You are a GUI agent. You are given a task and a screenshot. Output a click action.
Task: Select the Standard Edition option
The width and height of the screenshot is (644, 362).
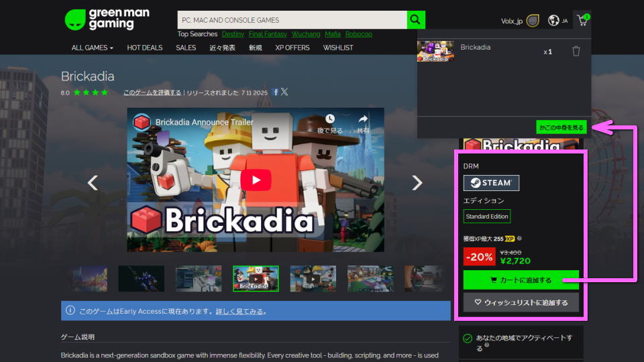pos(487,217)
